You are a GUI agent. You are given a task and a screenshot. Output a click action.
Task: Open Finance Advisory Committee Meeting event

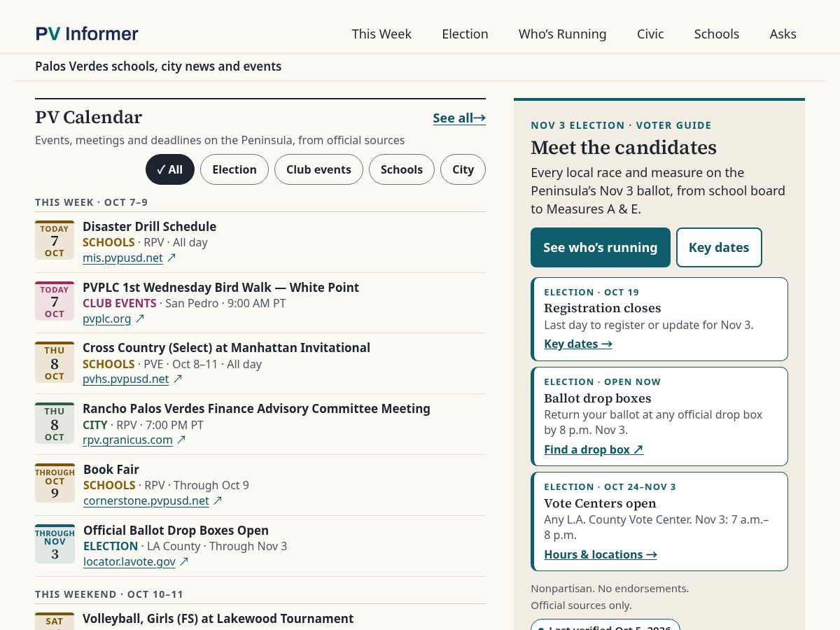pyautogui.click(x=256, y=408)
